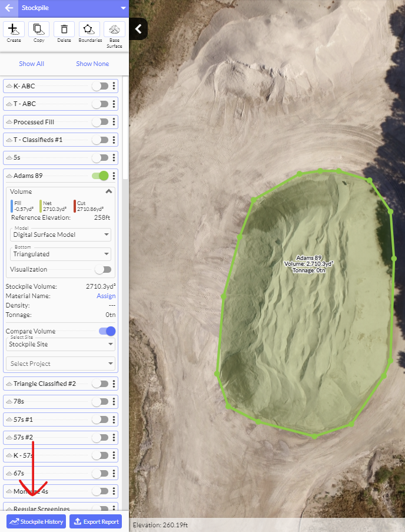Toggle visibility of K- ABC stockpile
This screenshot has width=405, height=532.
tap(100, 86)
